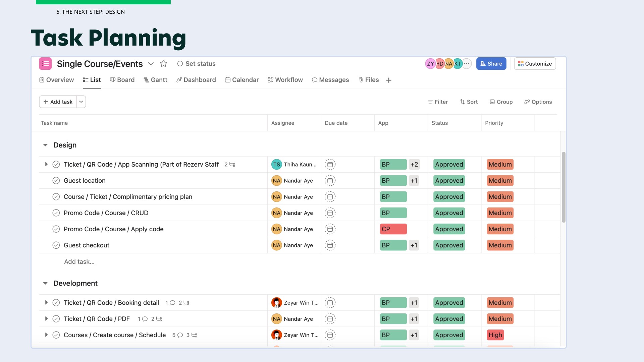
Task: Add new tab with plus icon
Action: pos(389,80)
